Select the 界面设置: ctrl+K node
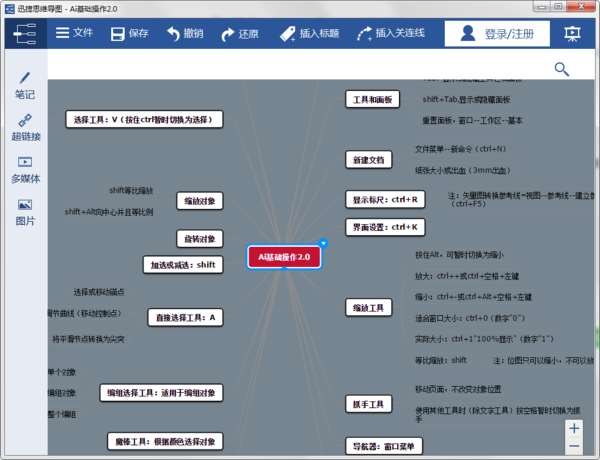The image size is (600, 460). [x=385, y=227]
